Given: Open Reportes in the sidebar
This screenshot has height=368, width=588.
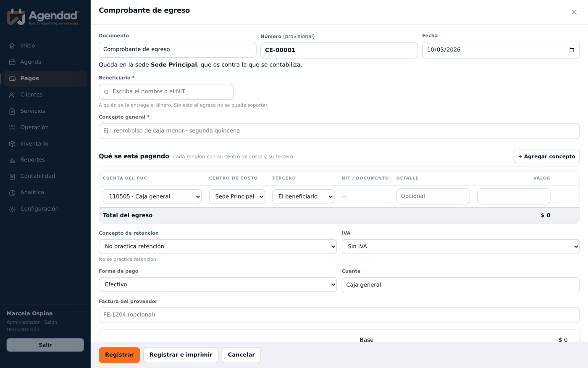Looking at the screenshot, I should (x=45, y=160).
